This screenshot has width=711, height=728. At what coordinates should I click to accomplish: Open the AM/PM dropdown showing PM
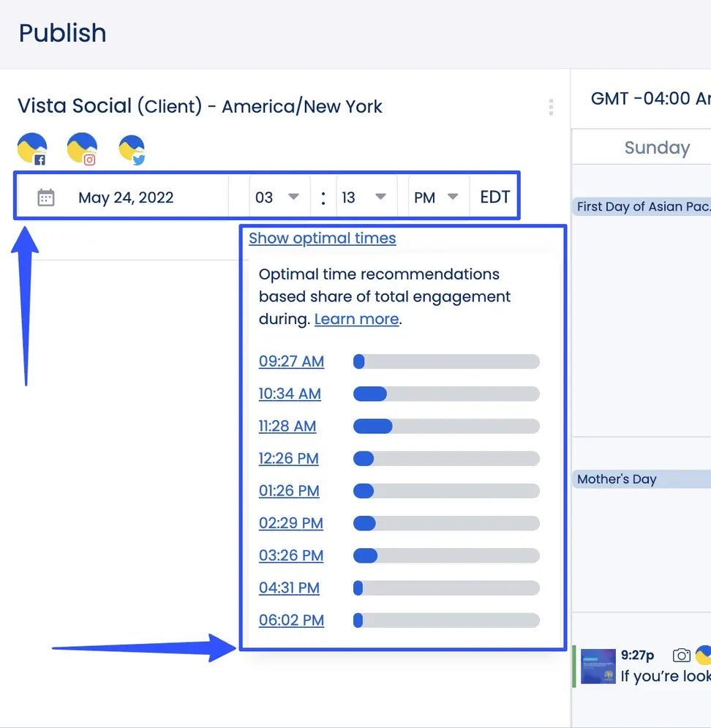437,196
